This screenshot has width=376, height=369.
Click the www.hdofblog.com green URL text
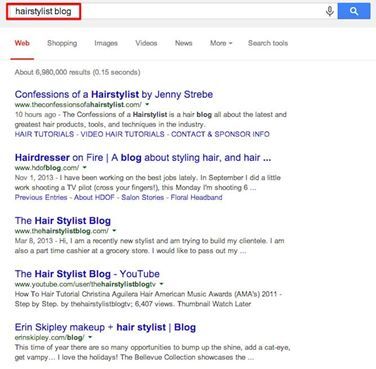pos(47,168)
